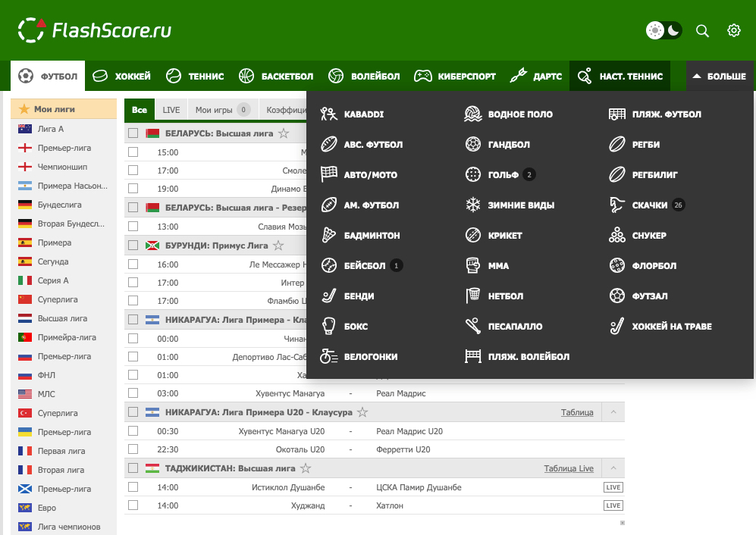The image size is (756, 535).
Task: Open the Снукер snooker icon
Action: pyautogui.click(x=617, y=235)
